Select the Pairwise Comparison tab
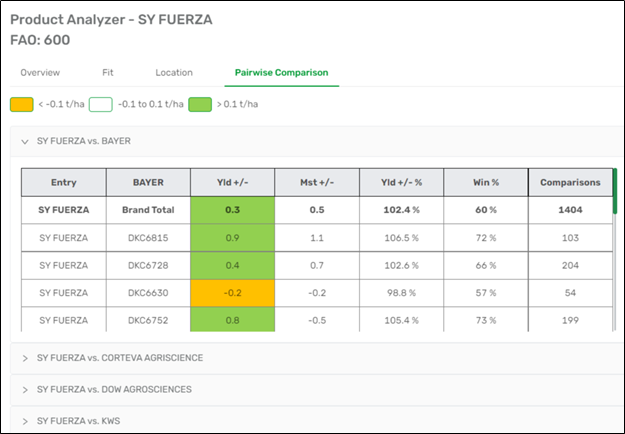Viewport: 625px width, 434px height. (281, 73)
